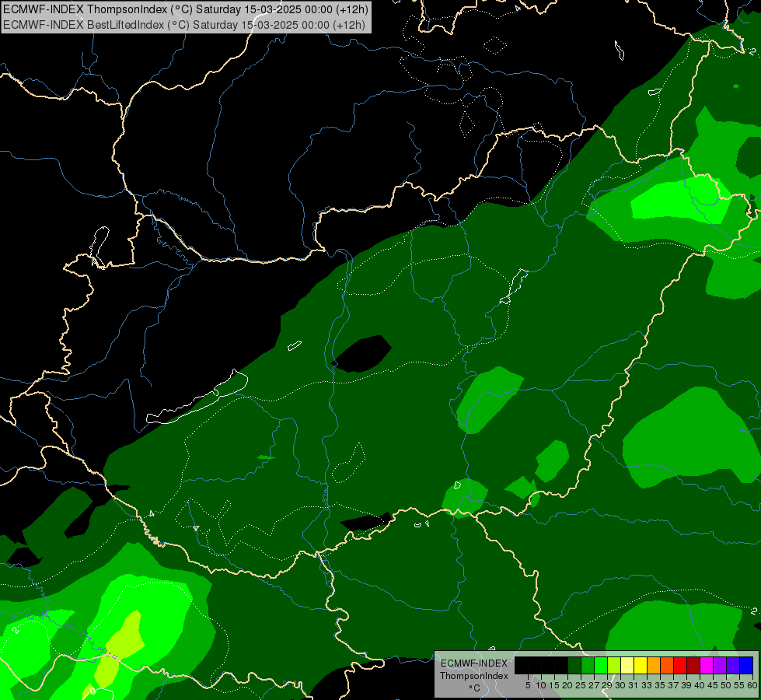Select the dark red 39-40 legend swatch
Viewport: 761px width, 700px height.
[693, 665]
